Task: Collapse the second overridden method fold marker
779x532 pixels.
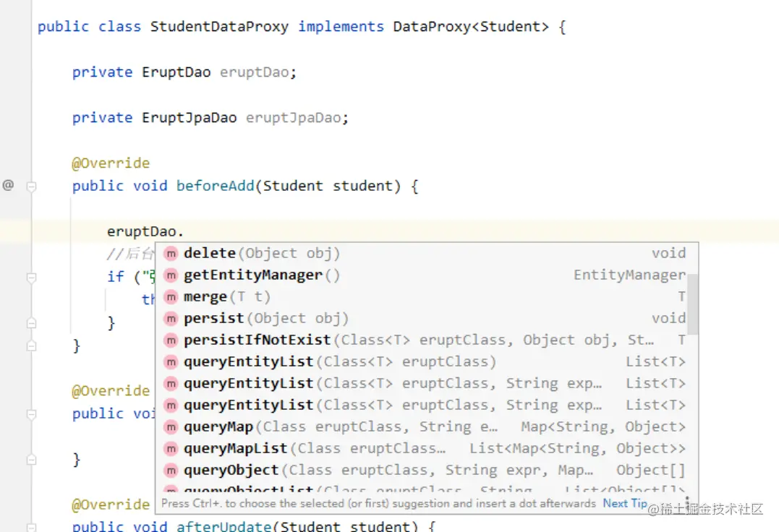Action: coord(31,414)
